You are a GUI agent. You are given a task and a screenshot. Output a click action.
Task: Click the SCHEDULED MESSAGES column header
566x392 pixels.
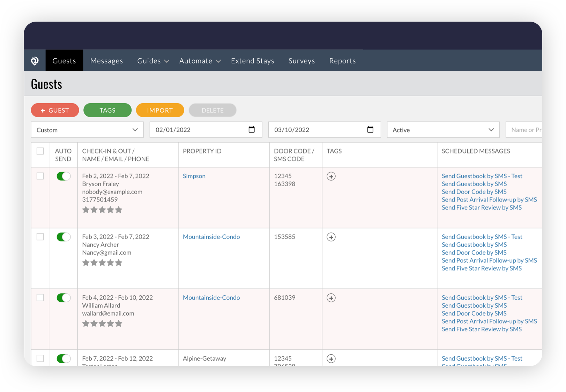coord(476,151)
